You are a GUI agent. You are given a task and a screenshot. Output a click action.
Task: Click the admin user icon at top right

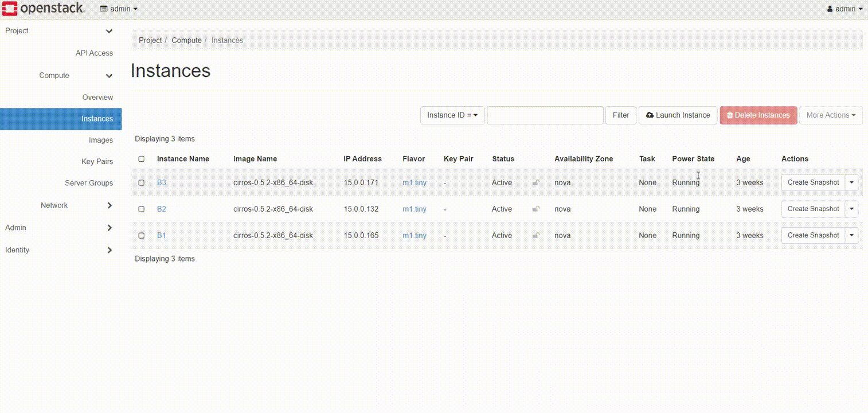coord(830,9)
